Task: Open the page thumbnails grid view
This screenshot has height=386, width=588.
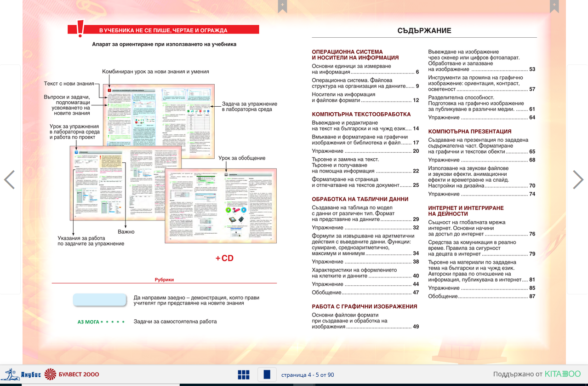Action: [244, 374]
